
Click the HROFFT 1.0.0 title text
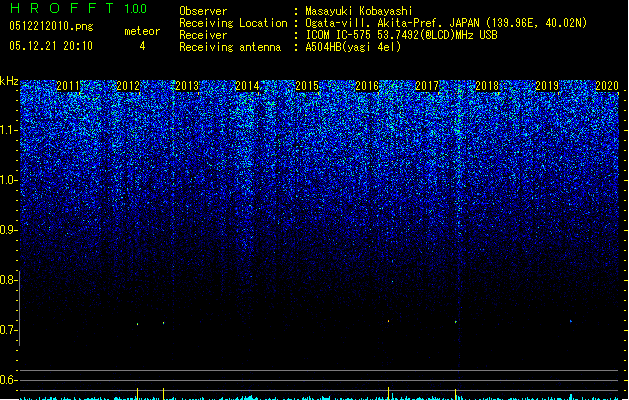click(x=78, y=8)
